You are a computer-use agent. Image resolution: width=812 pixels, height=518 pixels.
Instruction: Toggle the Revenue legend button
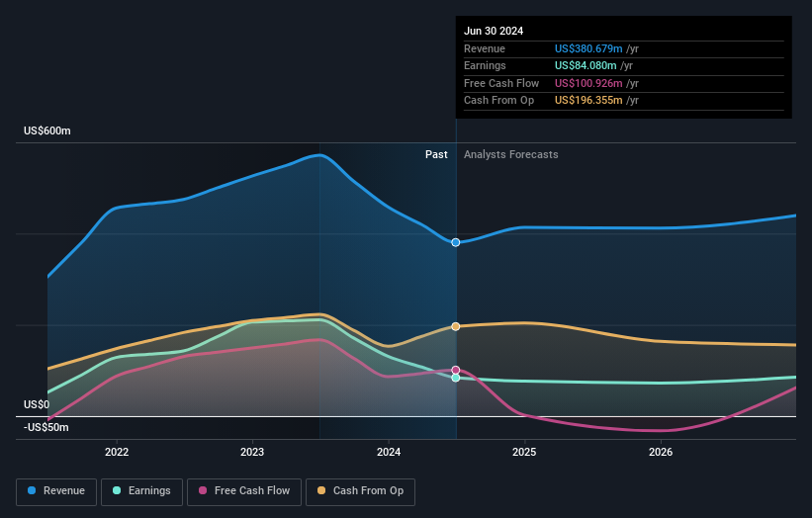coord(56,491)
